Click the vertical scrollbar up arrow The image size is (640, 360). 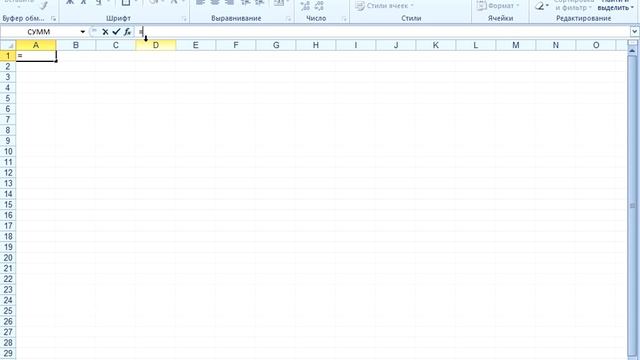point(632,51)
